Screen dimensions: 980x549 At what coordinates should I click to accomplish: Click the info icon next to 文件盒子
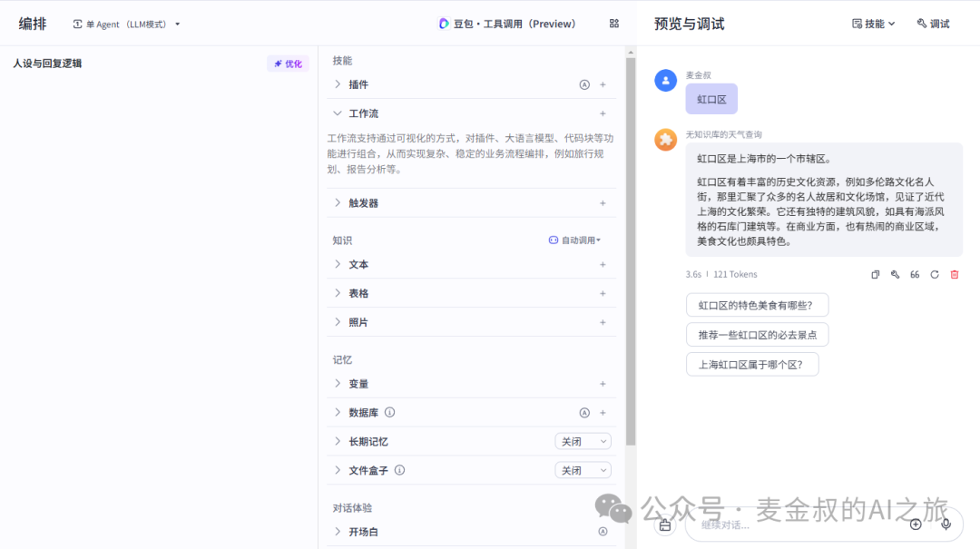399,470
